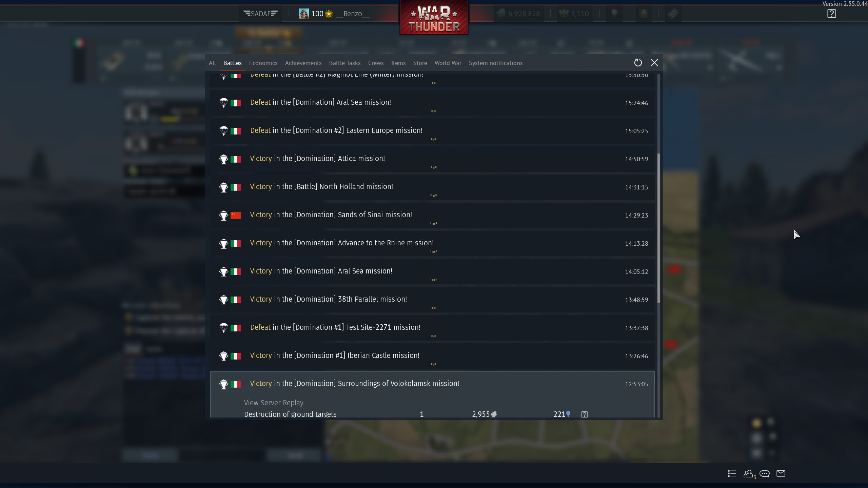Viewport: 868px width, 488px height.
Task: Switch to the Economics tab
Action: pyautogui.click(x=263, y=63)
